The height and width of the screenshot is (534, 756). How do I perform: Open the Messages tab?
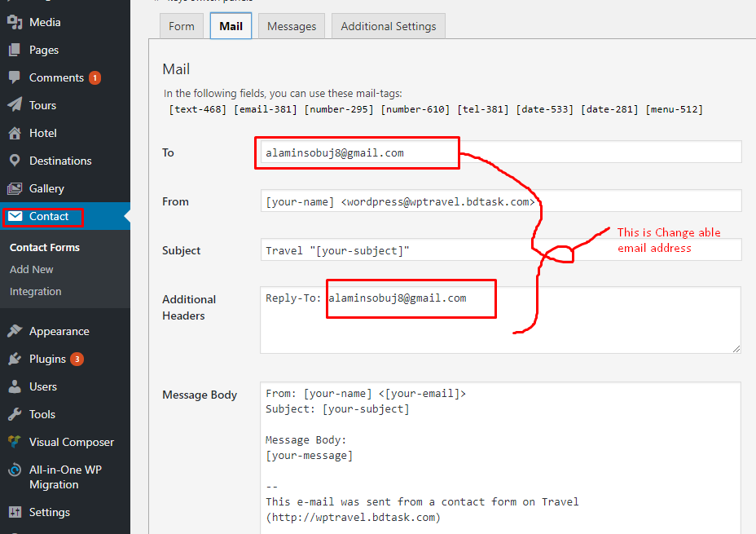[x=292, y=26]
